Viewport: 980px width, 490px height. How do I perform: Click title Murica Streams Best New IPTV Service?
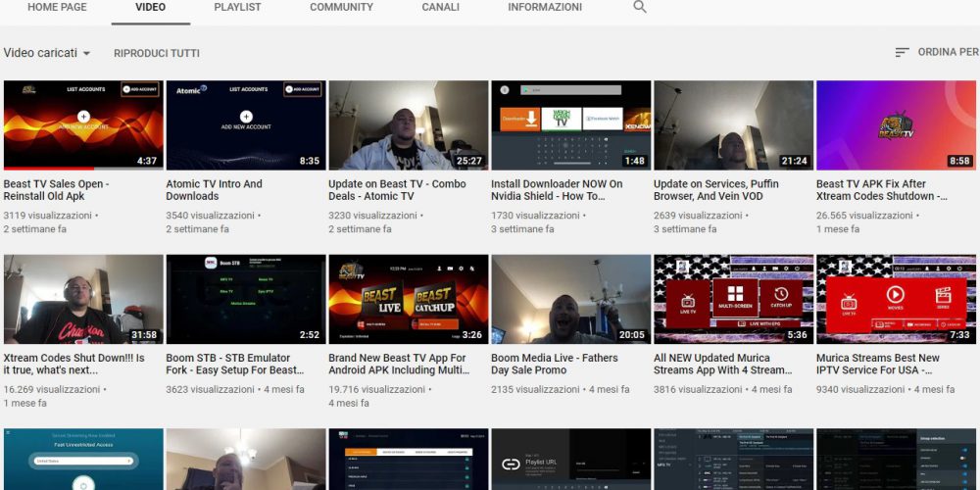tap(878, 364)
